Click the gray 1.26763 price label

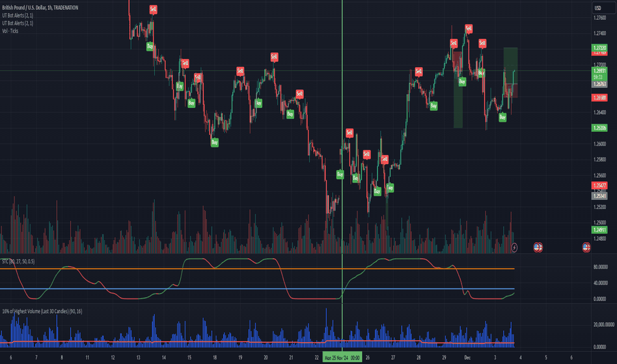600,84
